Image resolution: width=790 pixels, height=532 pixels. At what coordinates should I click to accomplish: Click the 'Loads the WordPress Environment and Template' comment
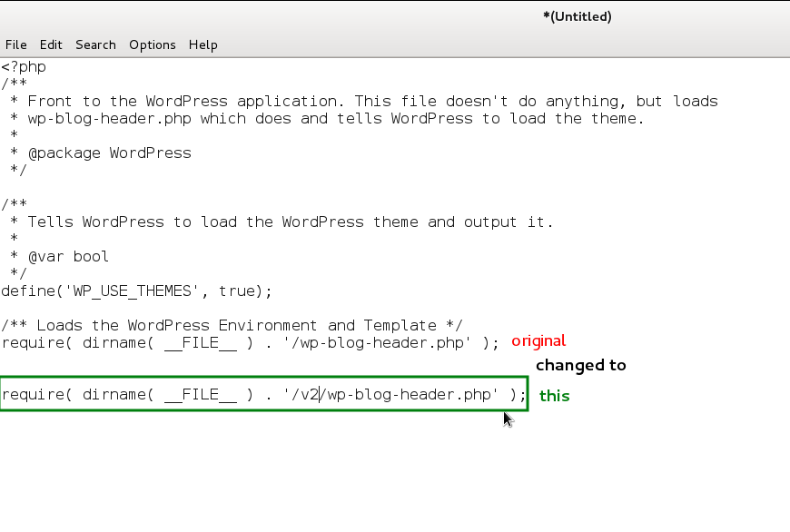pyautogui.click(x=232, y=325)
